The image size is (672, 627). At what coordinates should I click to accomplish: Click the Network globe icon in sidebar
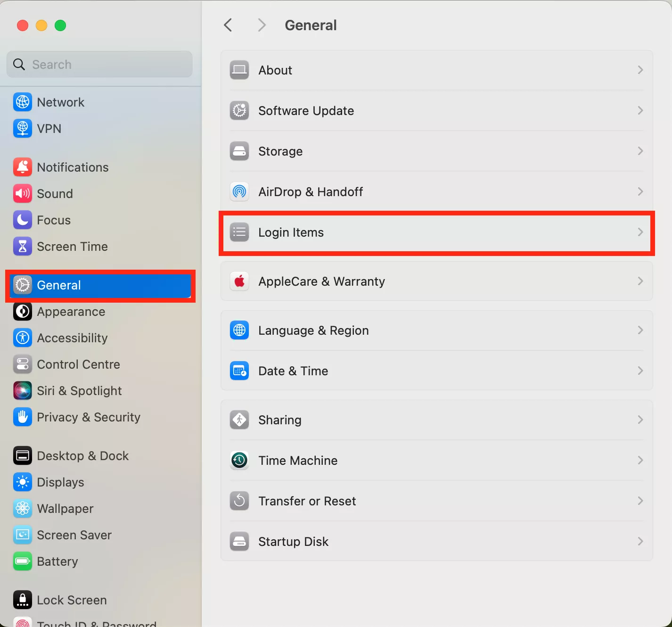point(23,102)
